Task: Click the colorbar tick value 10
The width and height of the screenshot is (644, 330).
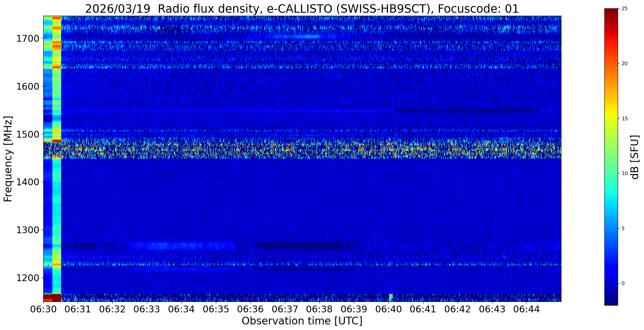Action: point(625,174)
